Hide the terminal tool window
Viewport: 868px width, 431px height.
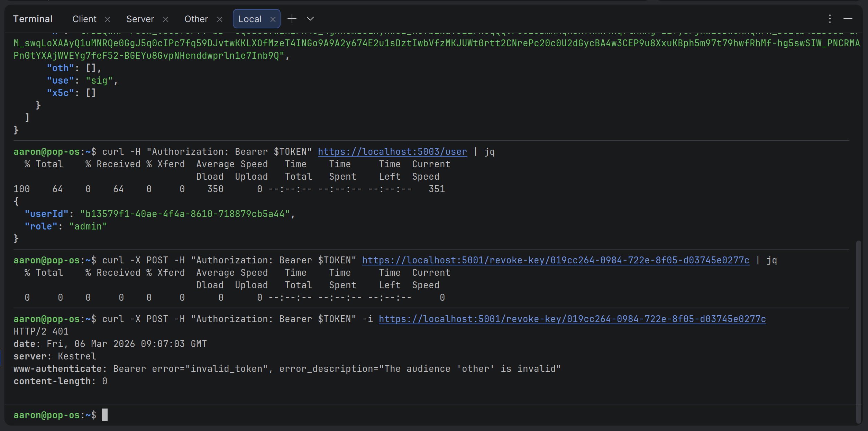tap(848, 19)
